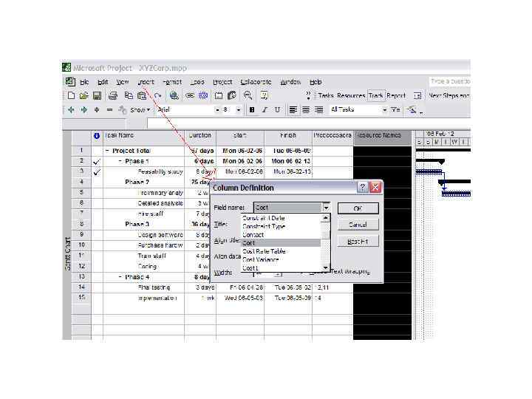Click the Assign Resources icon
Screen dimensions: 532x399
click(232, 95)
